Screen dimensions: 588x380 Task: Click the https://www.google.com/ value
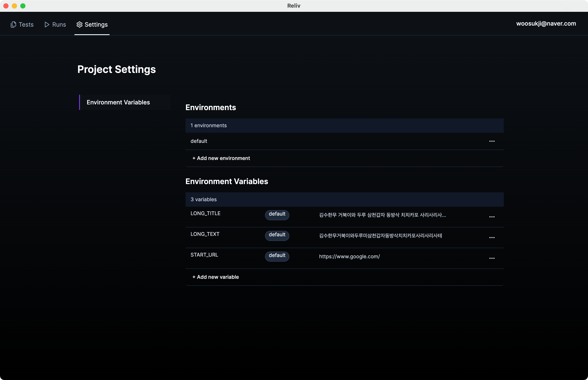coord(349,256)
